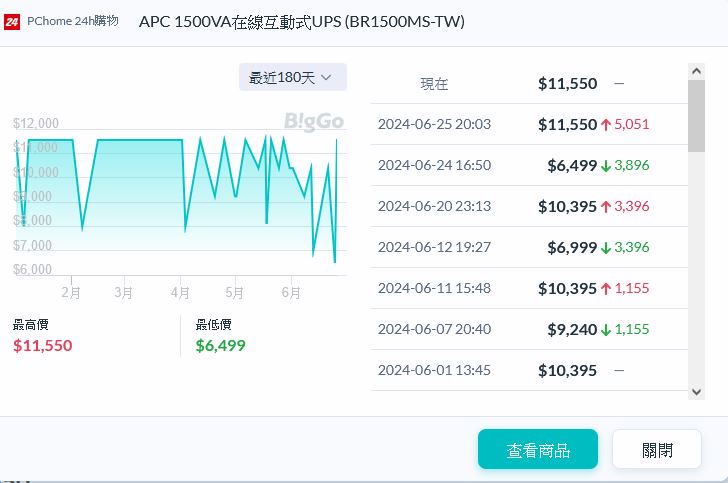
Task: Select the 2024-06-24 16:50 price entry
Action: click(x=529, y=165)
